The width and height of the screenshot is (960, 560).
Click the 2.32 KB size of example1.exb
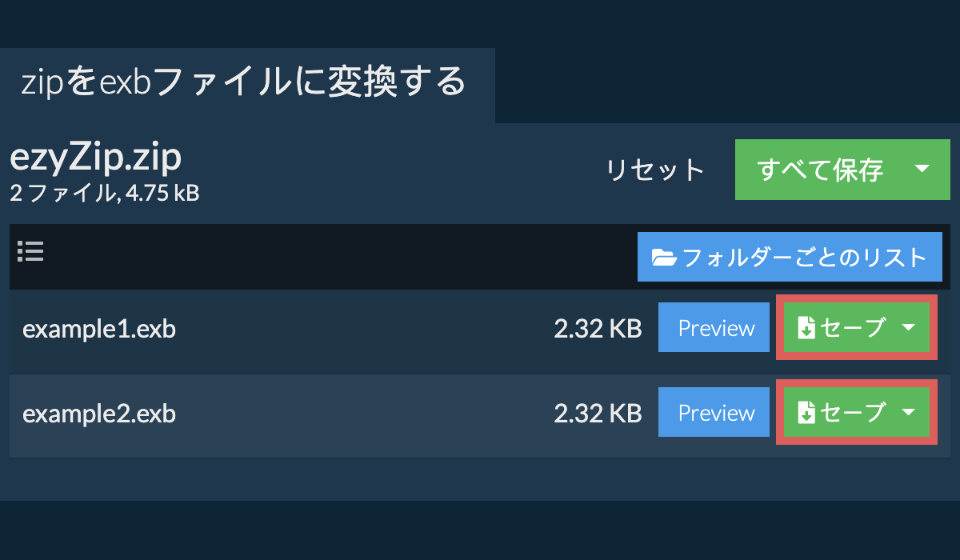[x=598, y=329]
